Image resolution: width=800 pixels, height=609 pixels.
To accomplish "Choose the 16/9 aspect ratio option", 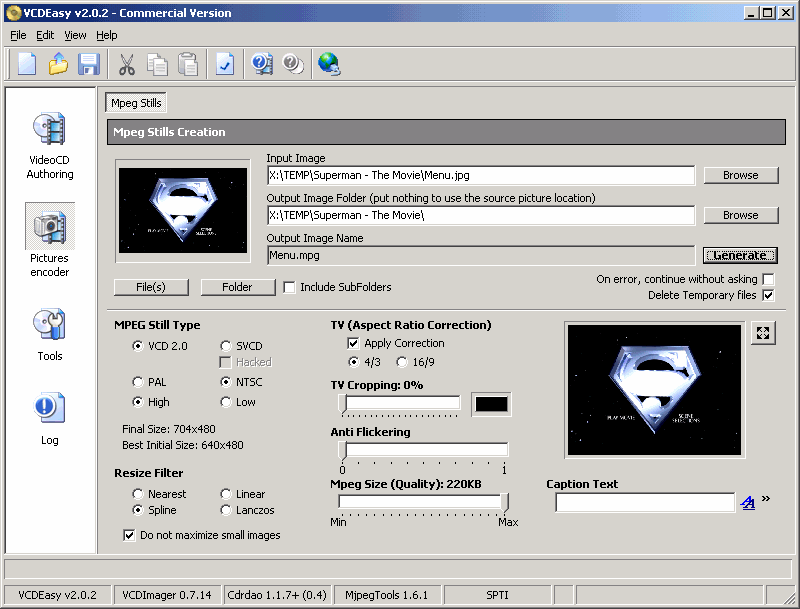I will [402, 362].
